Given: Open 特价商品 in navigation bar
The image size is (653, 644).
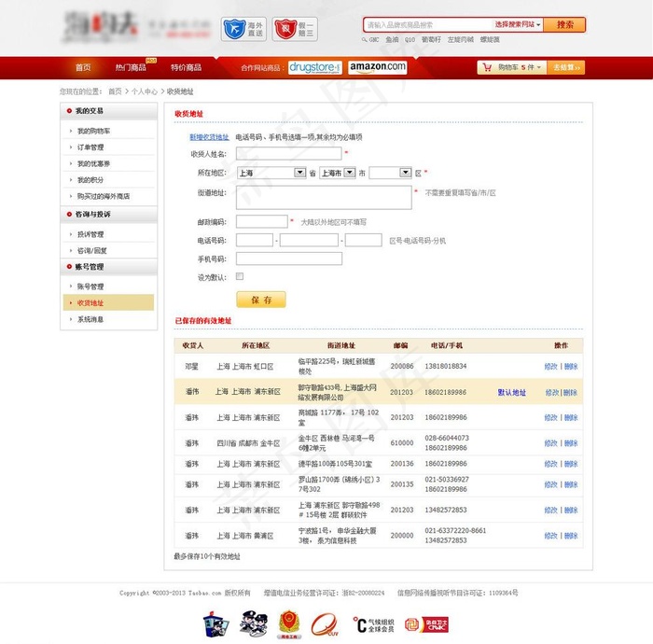Looking at the screenshot, I should point(186,67).
